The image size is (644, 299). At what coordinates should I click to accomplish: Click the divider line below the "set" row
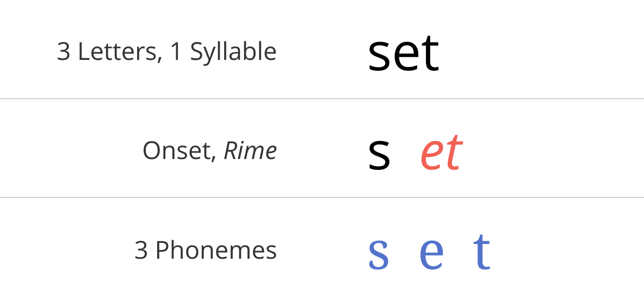322,99
